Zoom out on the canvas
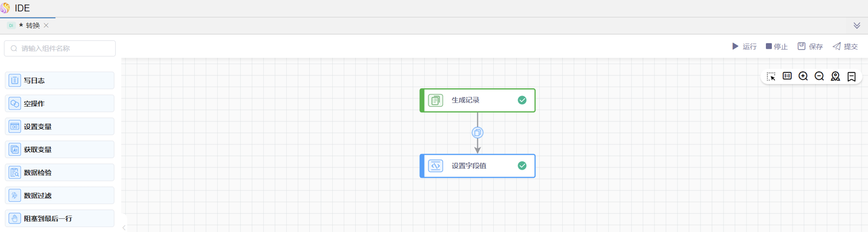This screenshot has height=232, width=868. click(x=819, y=77)
